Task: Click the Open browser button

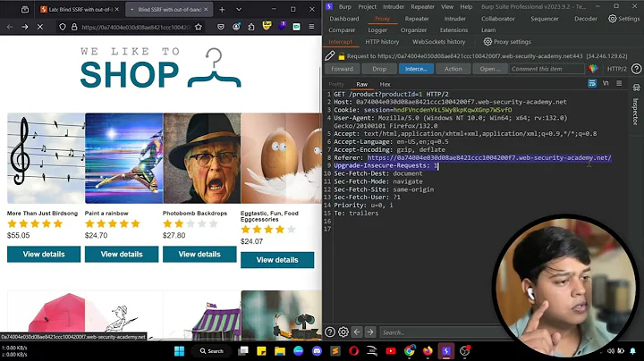Action: click(490, 69)
